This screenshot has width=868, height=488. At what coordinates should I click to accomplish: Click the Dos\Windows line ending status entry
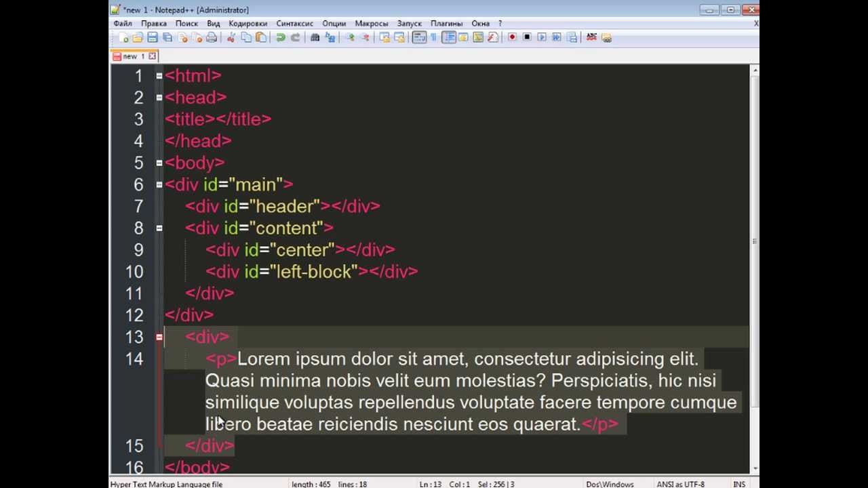pyautogui.click(x=610, y=484)
